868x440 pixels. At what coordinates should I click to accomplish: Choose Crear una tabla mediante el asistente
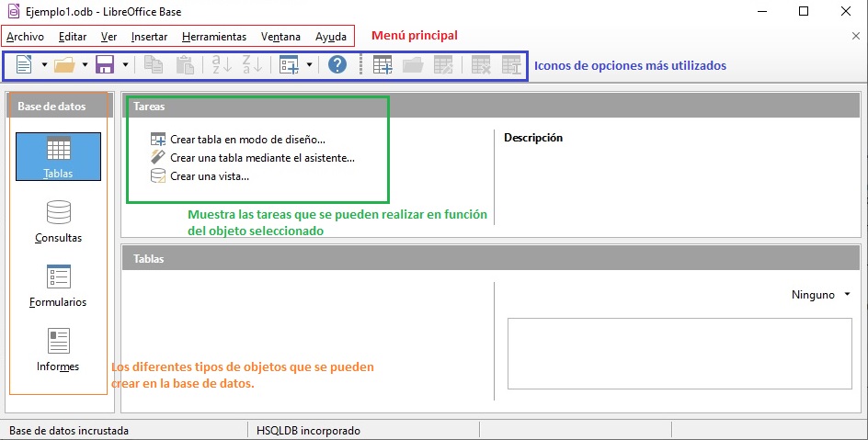(253, 158)
